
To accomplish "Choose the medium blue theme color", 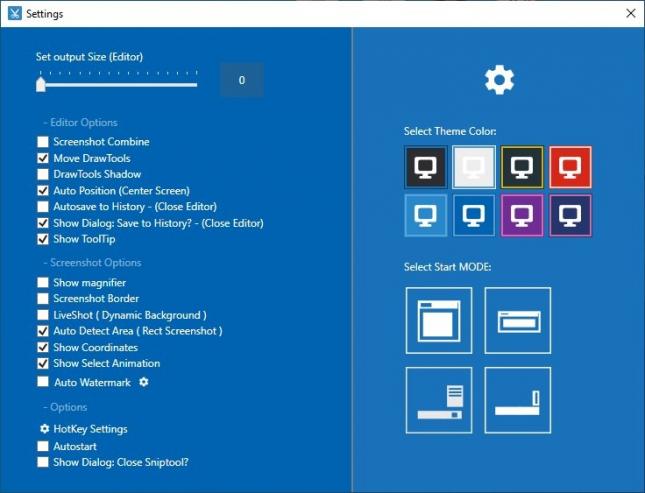I will [x=473, y=216].
